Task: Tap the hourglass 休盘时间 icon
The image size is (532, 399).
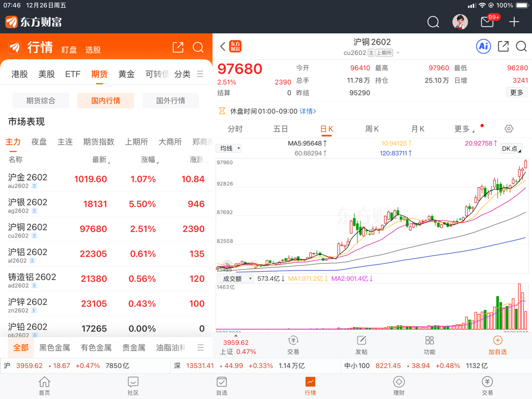Action: pos(222,111)
